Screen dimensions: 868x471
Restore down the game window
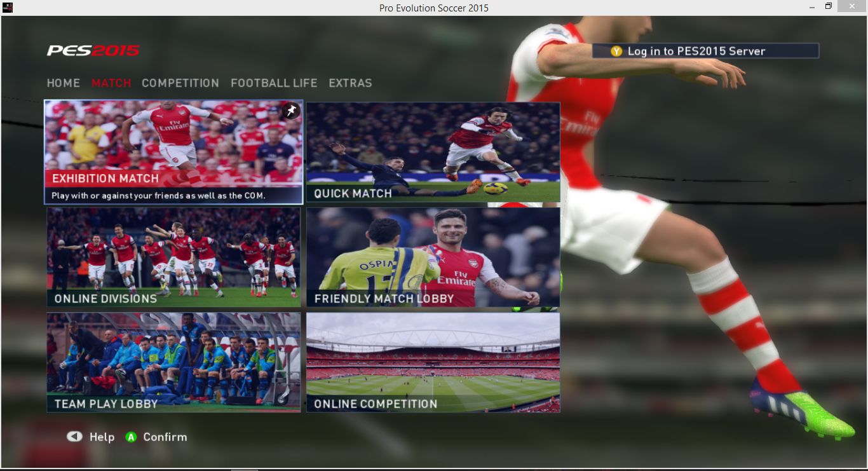(x=828, y=6)
